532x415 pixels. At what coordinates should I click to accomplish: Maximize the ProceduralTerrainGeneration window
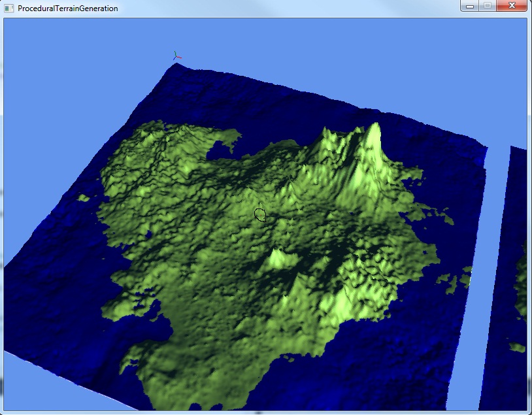click(x=487, y=6)
